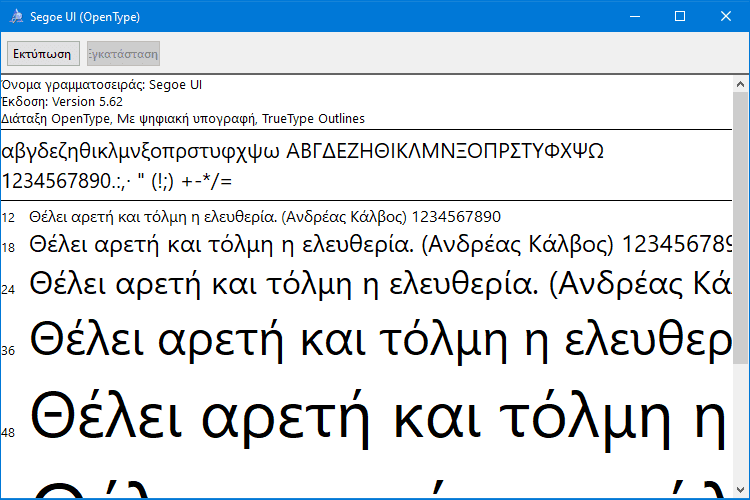Viewport: 750px width, 500px height.
Task: Click the 'Διάταξη OpenType' description line
Action: tap(183, 119)
